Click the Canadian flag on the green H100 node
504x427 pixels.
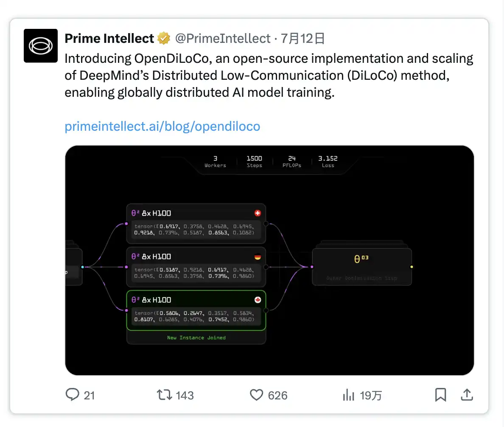tap(258, 300)
